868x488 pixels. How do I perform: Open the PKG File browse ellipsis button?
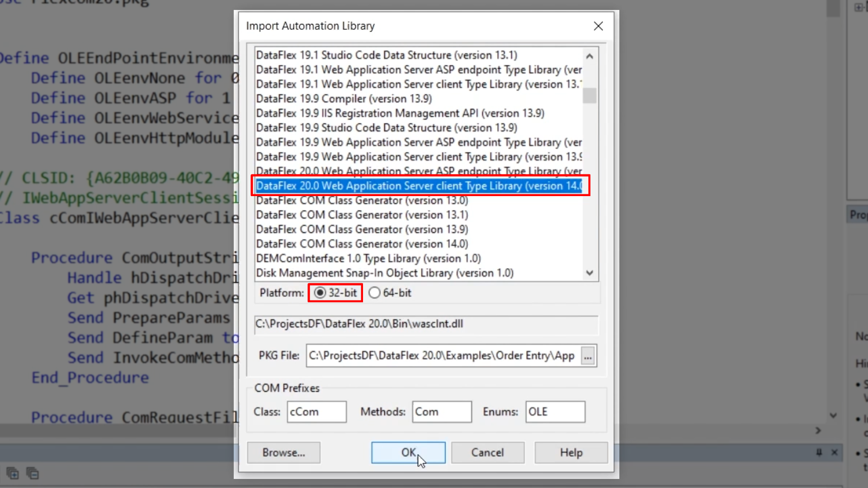click(588, 356)
